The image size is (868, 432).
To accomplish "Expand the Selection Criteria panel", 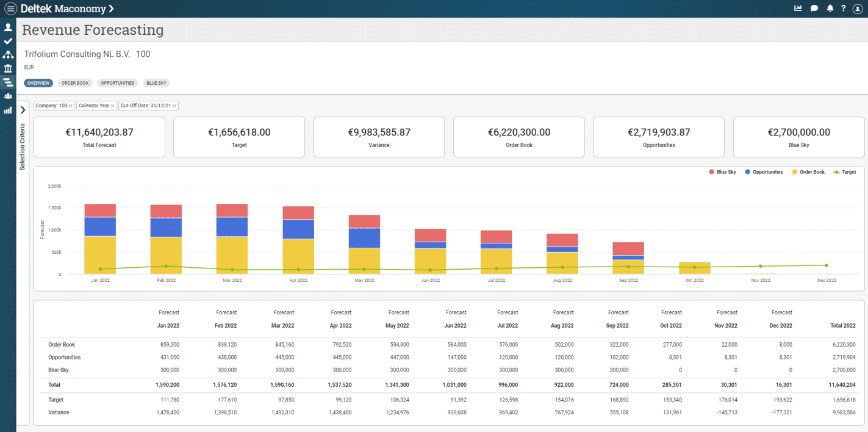I will 23,110.
